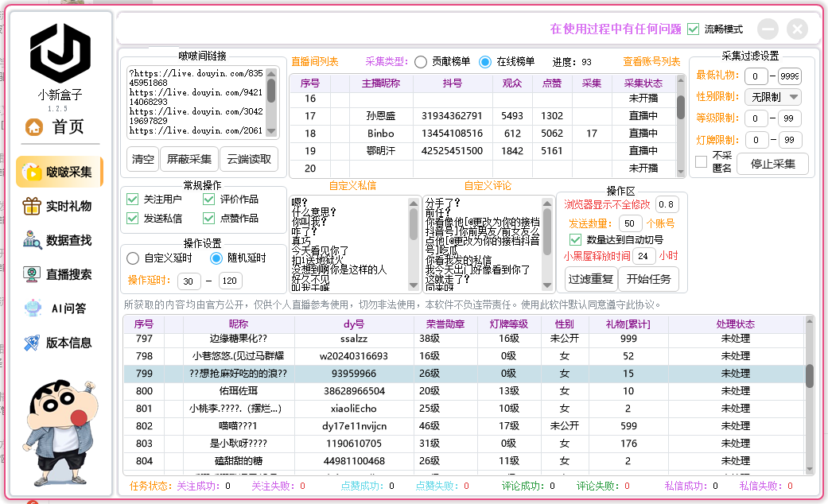Click the 灯牌限制 maximum field
The height and width of the screenshot is (504, 828).
pos(789,140)
